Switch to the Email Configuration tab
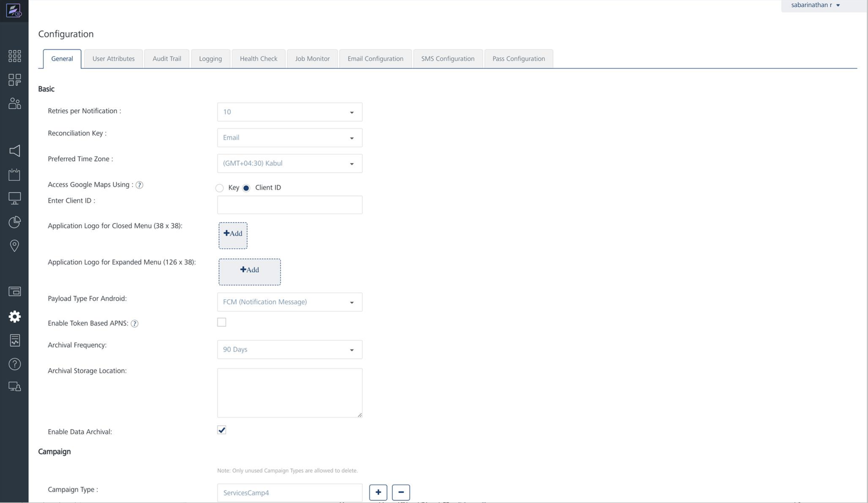Image resolution: width=868 pixels, height=503 pixels. point(375,59)
